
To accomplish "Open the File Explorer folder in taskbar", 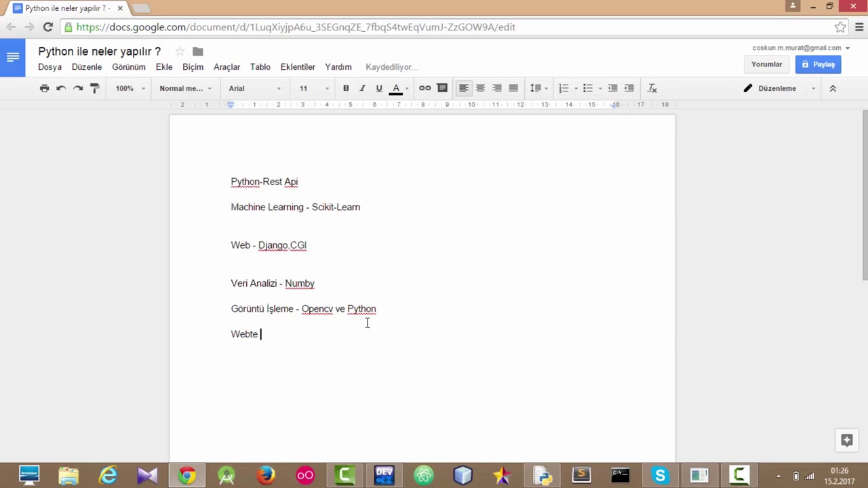I will click(x=68, y=475).
